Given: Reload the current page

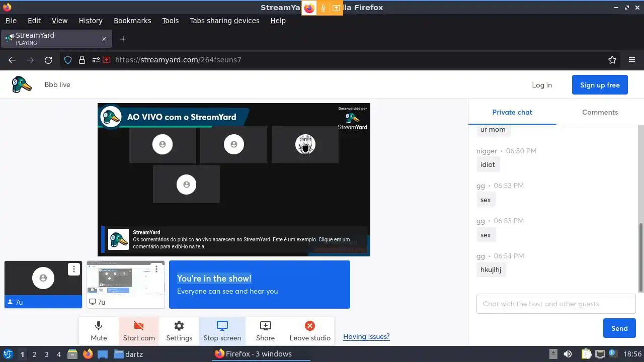Looking at the screenshot, I should pos(48,60).
